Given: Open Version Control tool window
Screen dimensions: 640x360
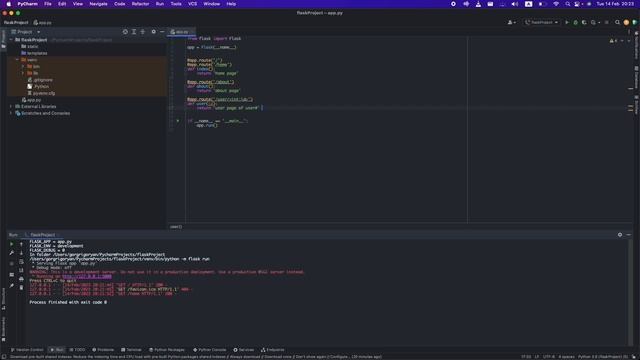Looking at the screenshot, I should (x=27, y=350).
